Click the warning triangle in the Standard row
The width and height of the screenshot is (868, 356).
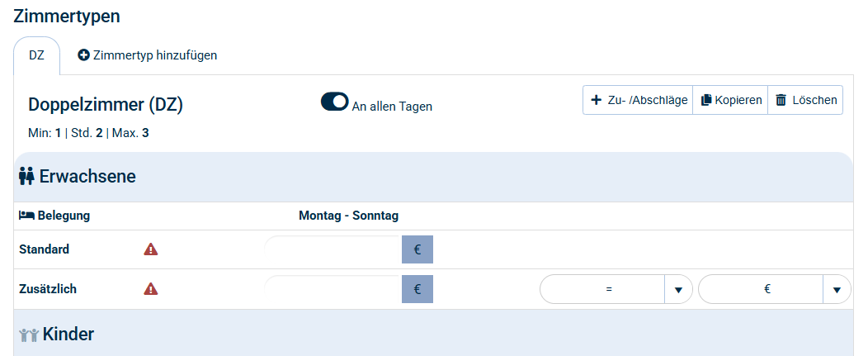tap(151, 249)
